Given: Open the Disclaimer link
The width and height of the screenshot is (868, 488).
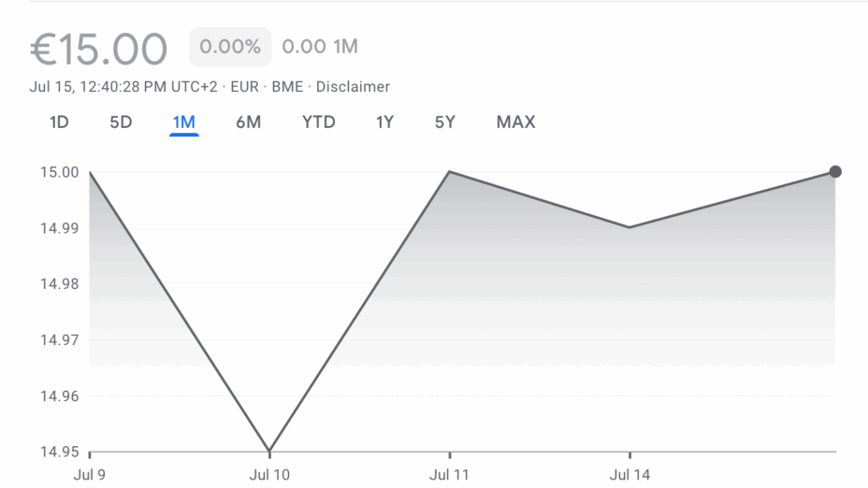Looking at the screenshot, I should click(x=353, y=87).
